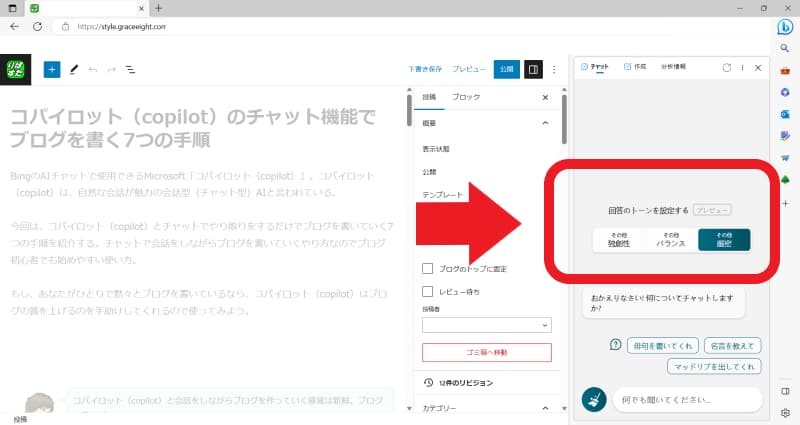Open the 分析情報 insights tab

pos(673,67)
